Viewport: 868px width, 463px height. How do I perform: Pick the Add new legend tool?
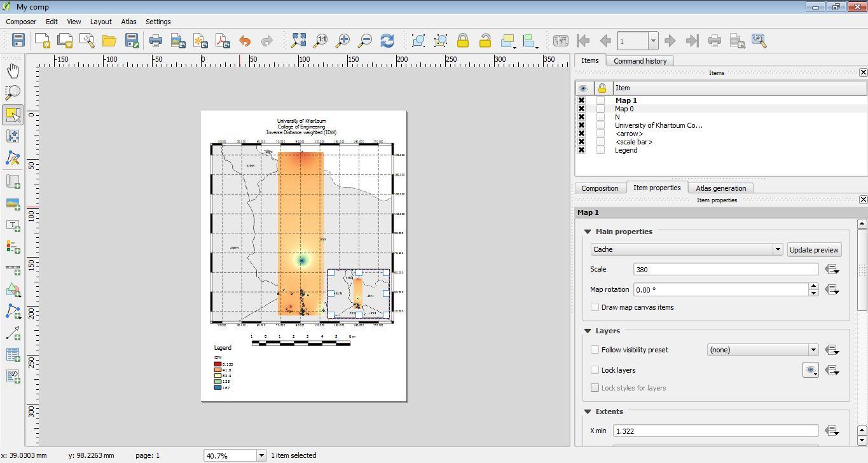tap(13, 247)
